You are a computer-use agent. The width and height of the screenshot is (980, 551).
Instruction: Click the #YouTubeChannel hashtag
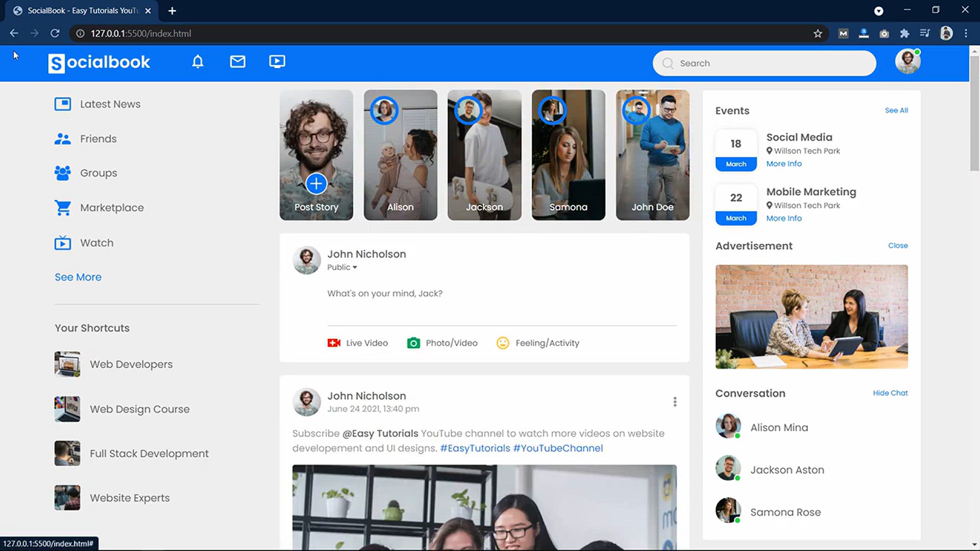click(x=558, y=448)
